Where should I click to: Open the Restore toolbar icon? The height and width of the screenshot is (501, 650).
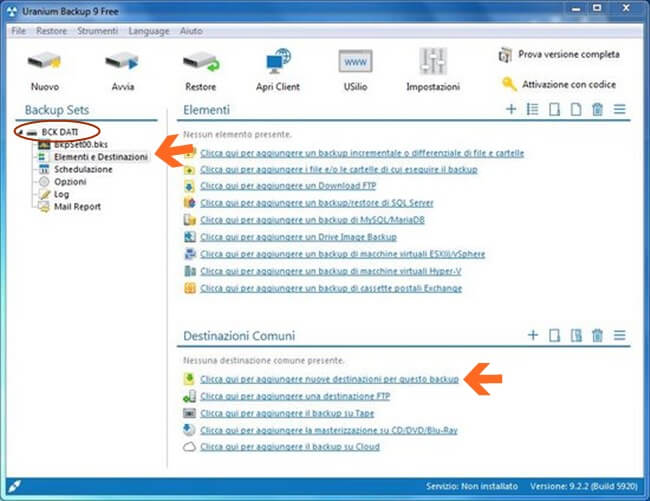[201, 62]
